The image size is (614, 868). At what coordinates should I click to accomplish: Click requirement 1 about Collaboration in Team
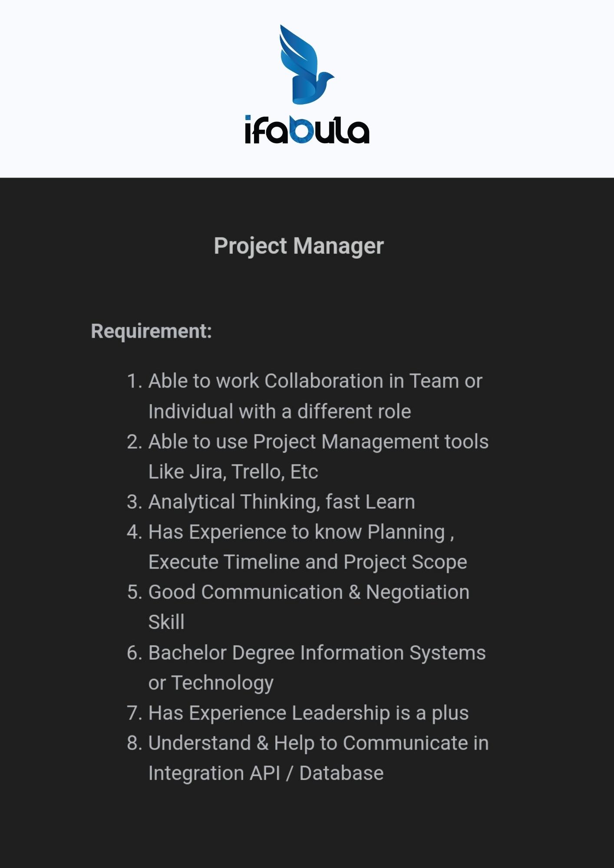[x=304, y=381]
